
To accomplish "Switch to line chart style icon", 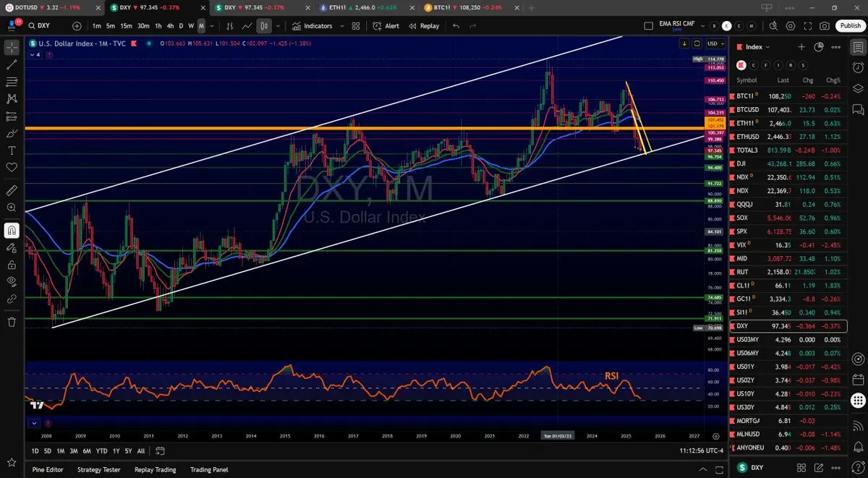I will [x=247, y=26].
